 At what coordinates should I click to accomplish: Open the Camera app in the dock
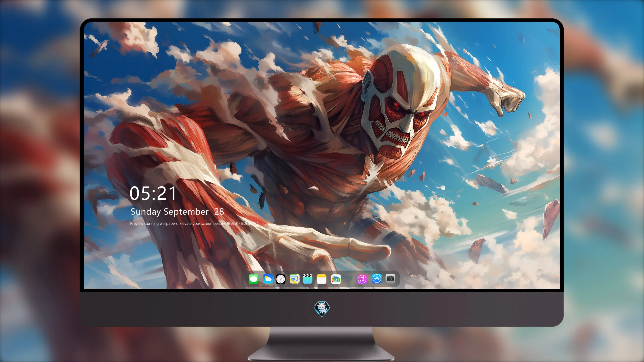coord(390,278)
